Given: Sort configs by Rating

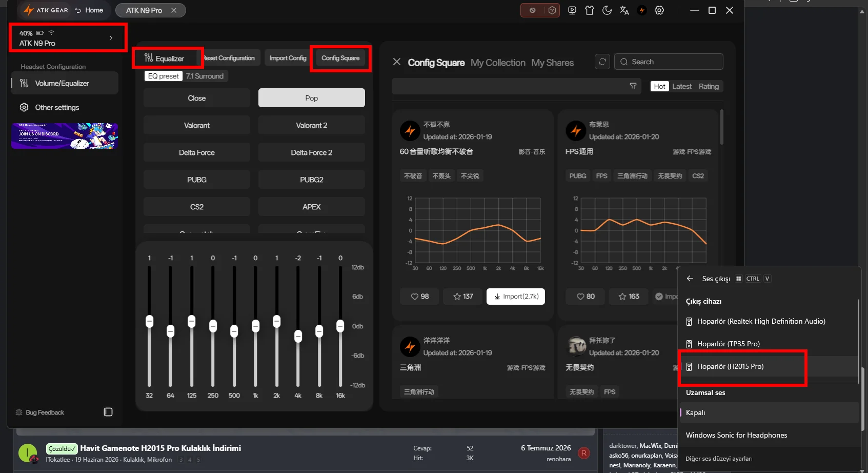Looking at the screenshot, I should 709,86.
